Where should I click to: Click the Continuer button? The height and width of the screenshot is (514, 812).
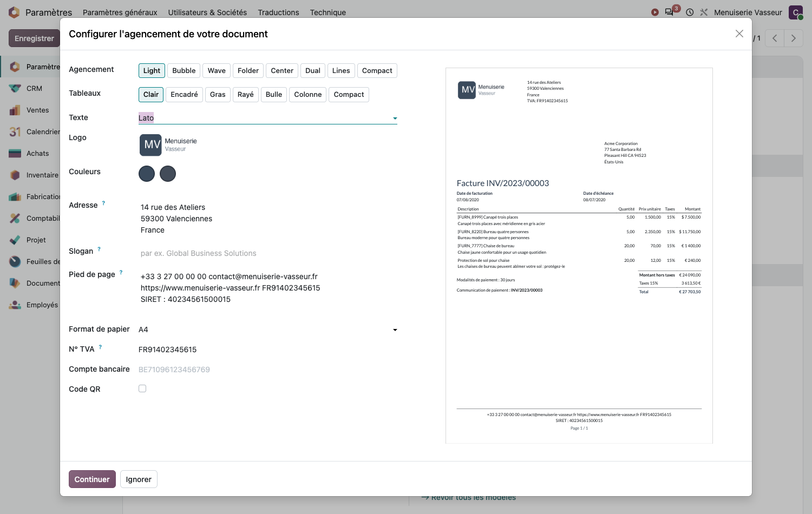(x=92, y=479)
